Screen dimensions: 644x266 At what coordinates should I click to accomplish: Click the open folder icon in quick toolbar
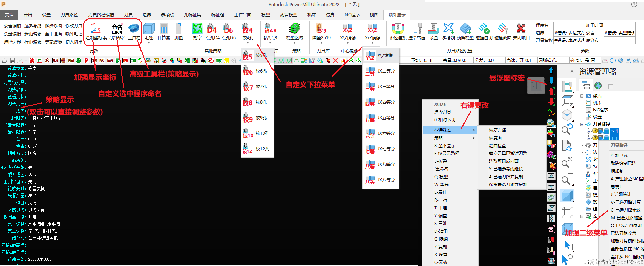[5, 60]
